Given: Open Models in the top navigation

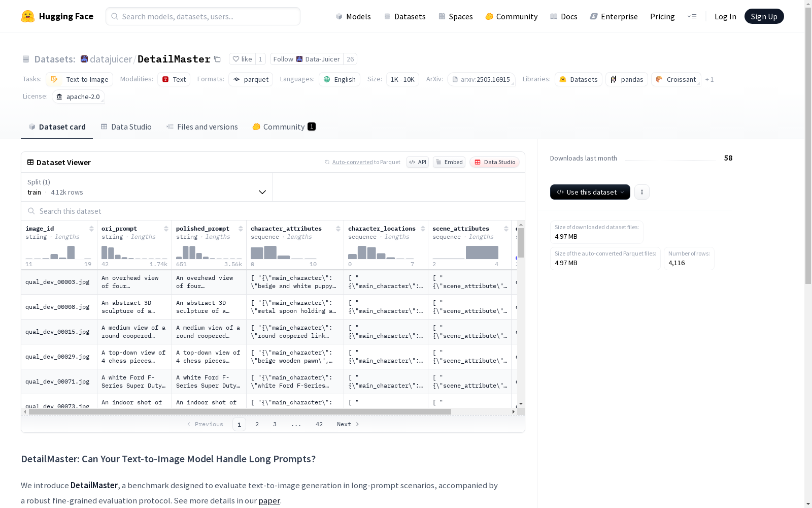Looking at the screenshot, I should click(x=353, y=16).
